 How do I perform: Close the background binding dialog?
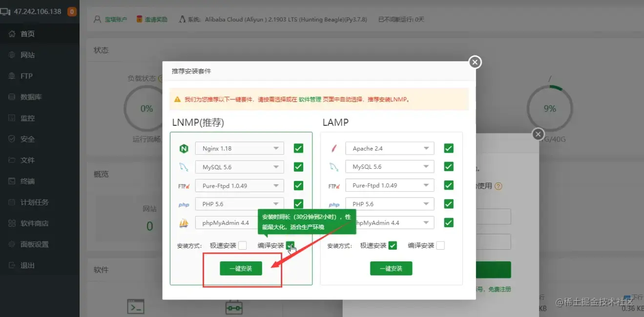[538, 134]
